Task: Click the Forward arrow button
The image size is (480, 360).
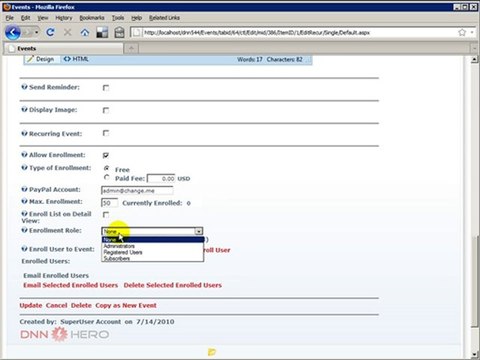Action: coord(27,32)
